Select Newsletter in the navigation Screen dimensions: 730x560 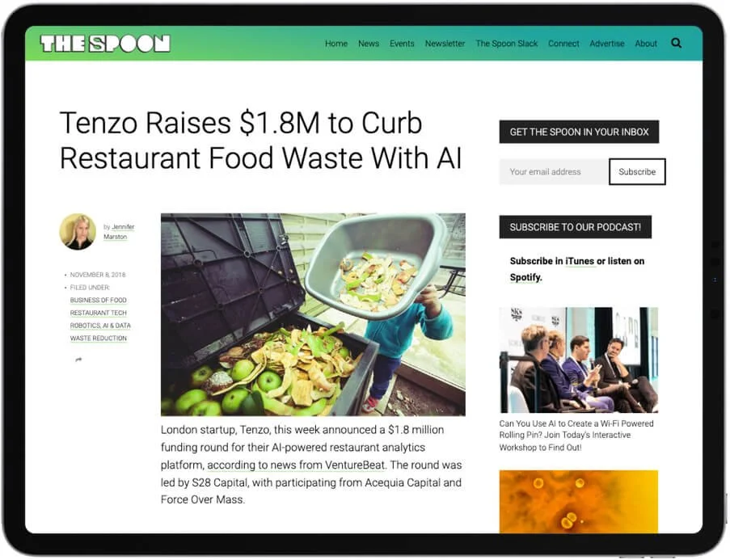point(445,44)
